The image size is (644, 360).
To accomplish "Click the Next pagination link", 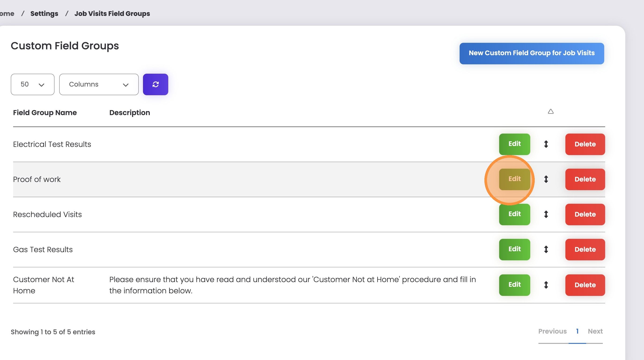I will (x=595, y=331).
